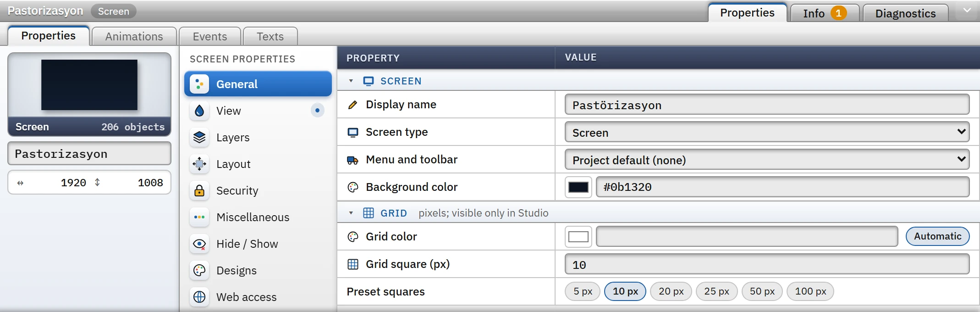The image size is (980, 312).
Task: Click the '206 objects' label
Action: tap(133, 127)
